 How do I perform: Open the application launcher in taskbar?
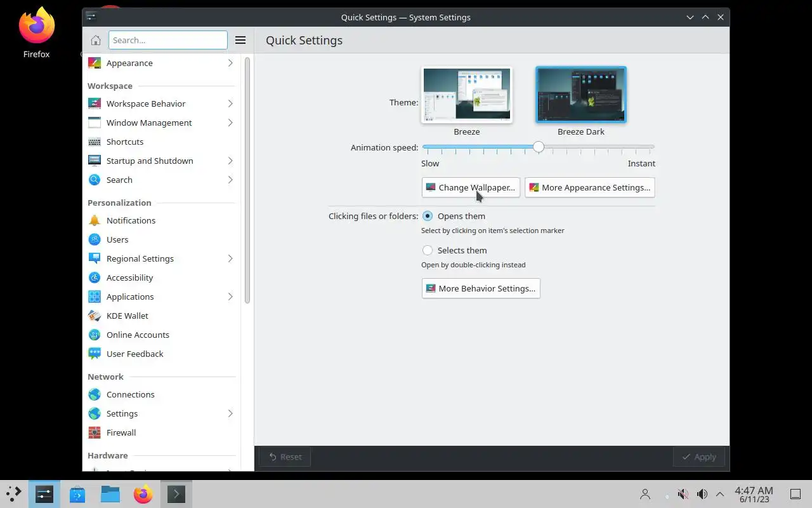pyautogui.click(x=13, y=493)
